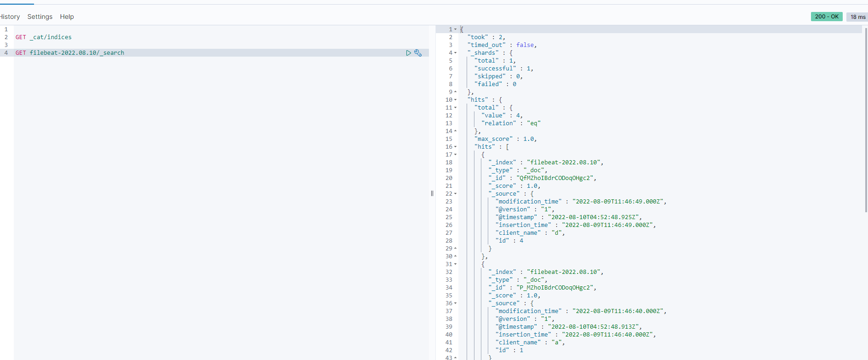
Task: Click the _id "QfMZhoIBdrCODoqOHgc2" value
Action: click(x=556, y=178)
